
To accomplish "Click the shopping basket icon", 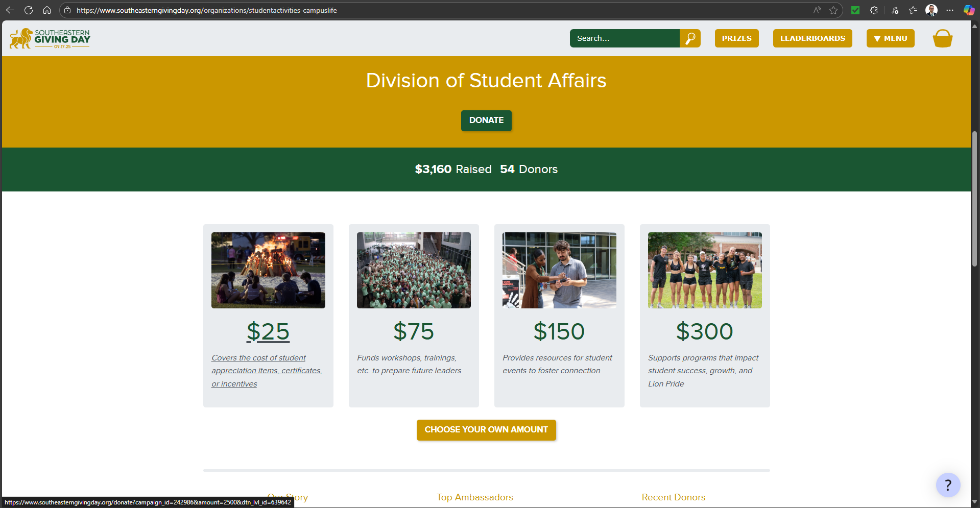I will click(x=942, y=38).
